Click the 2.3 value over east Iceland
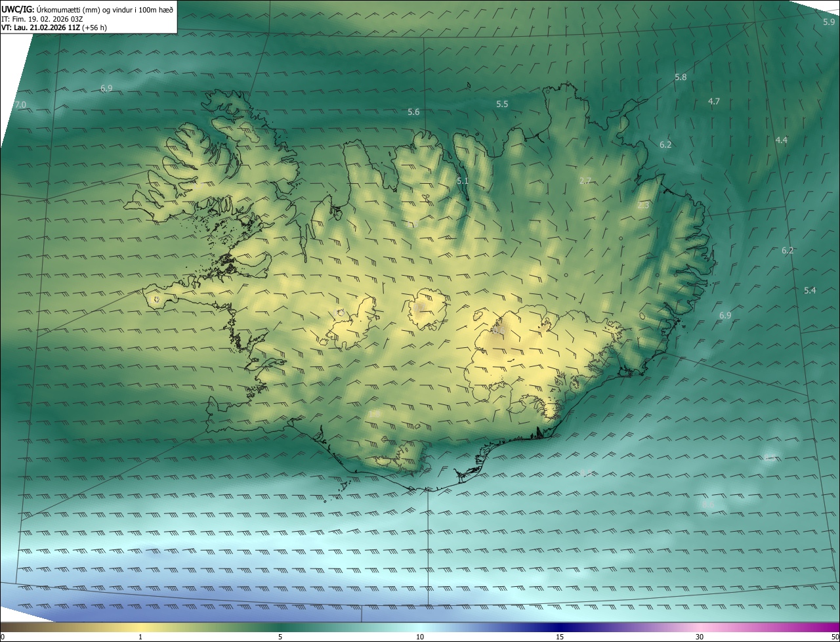Screen dimensions: 840x642 [x=643, y=205]
